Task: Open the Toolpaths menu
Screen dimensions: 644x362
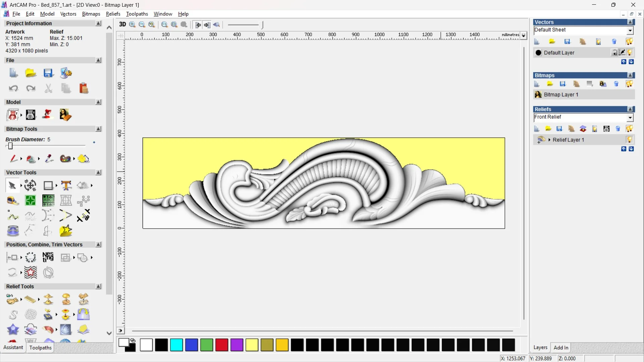Action: click(137, 14)
